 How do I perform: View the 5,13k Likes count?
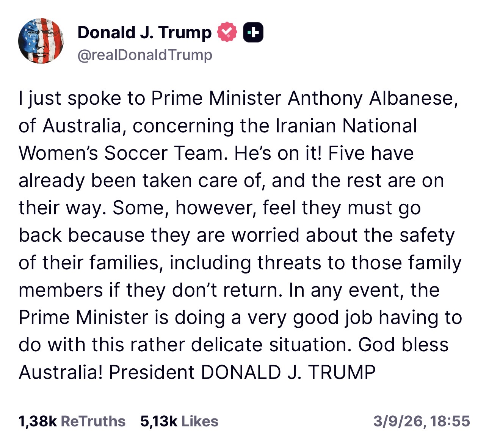coord(158,421)
